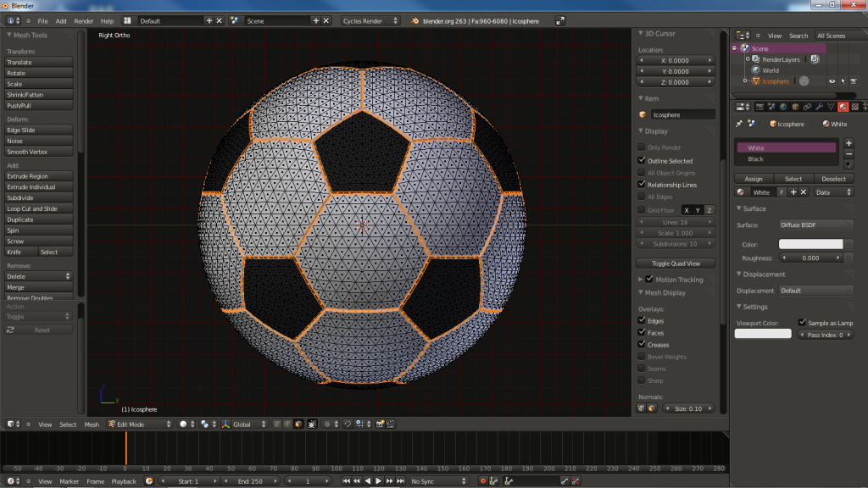Image resolution: width=868 pixels, height=488 pixels.
Task: Click the Subdivide button
Action: click(x=38, y=197)
